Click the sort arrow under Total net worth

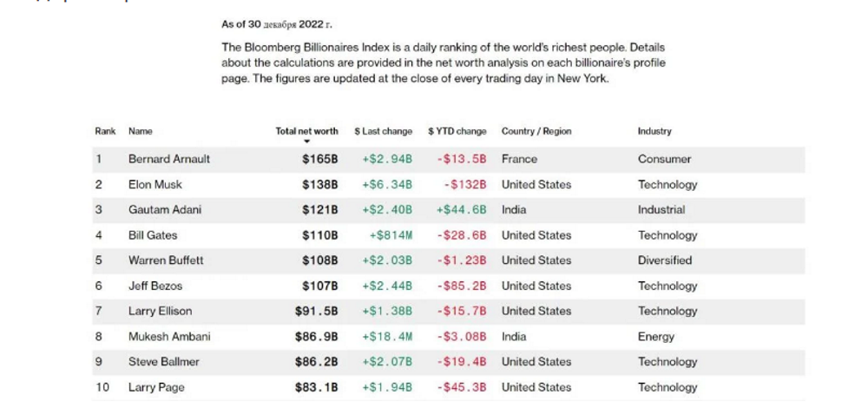306,141
